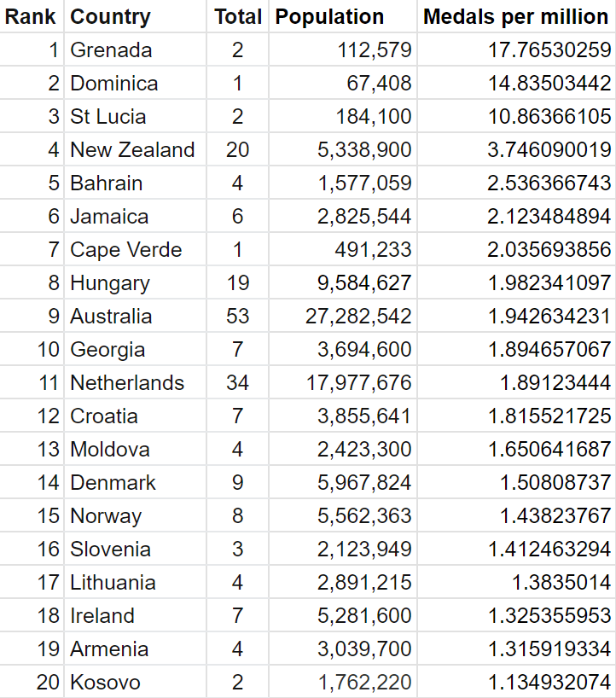Select the New Zealand cell
616x698 pixels.
(x=132, y=150)
